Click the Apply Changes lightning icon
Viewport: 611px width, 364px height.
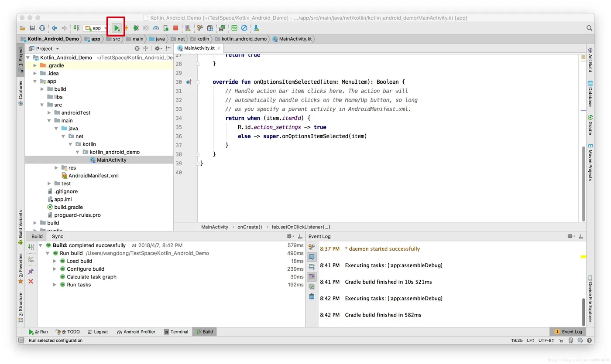coord(126,28)
